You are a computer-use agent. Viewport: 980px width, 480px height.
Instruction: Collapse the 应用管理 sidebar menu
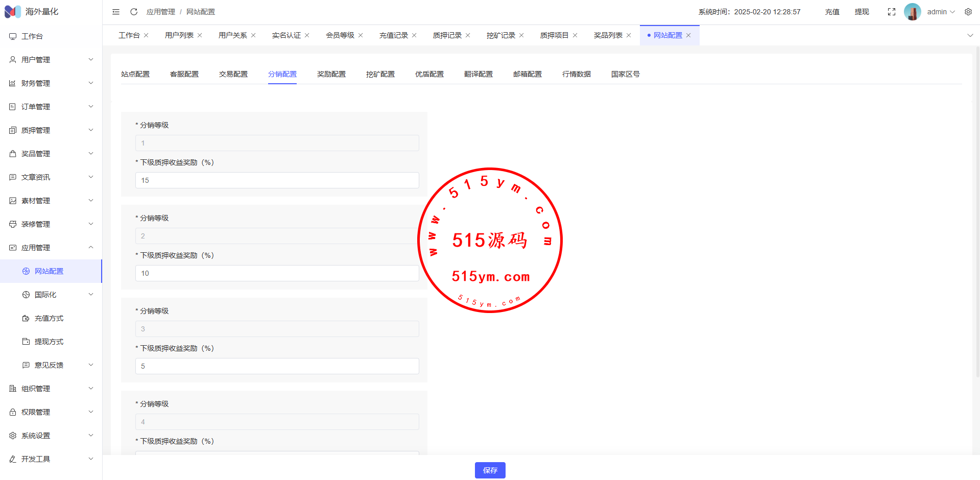tap(51, 248)
